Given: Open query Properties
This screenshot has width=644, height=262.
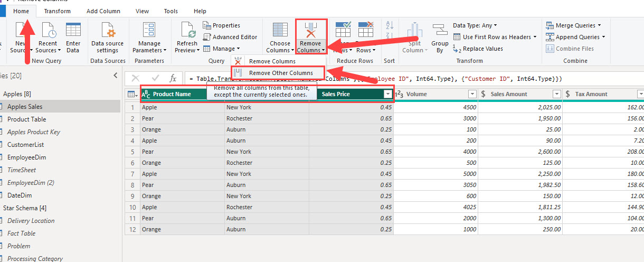Looking at the screenshot, I should (222, 25).
